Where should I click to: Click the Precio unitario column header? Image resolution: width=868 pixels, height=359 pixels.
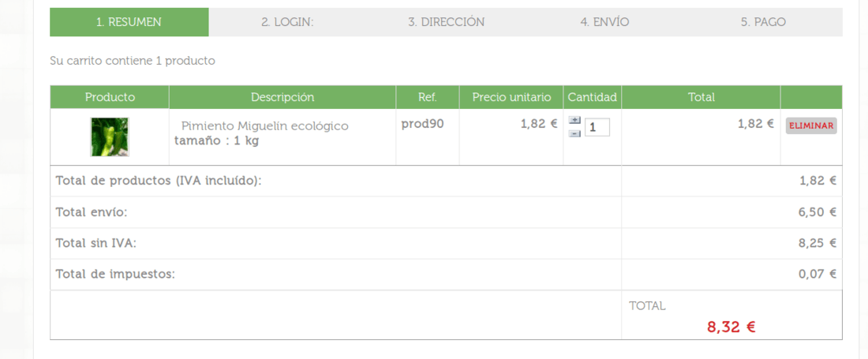511,97
